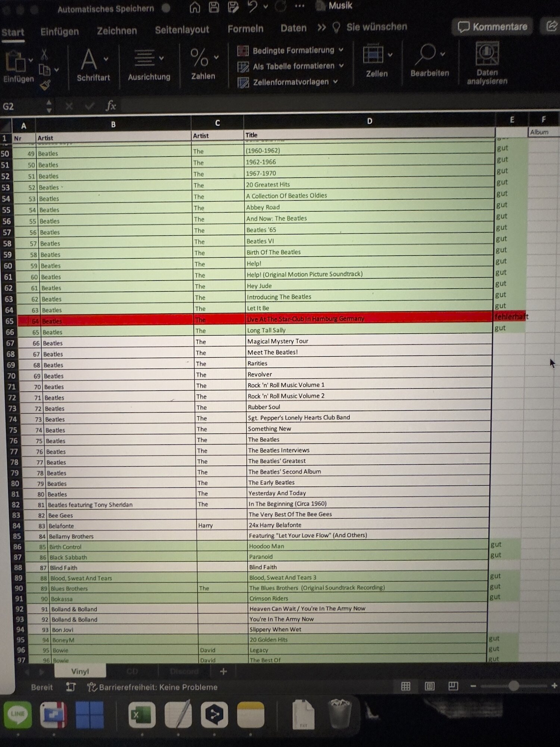Viewport: 560px width, 747px height.
Task: Click the Save As icon with pencil
Action: coord(233,7)
